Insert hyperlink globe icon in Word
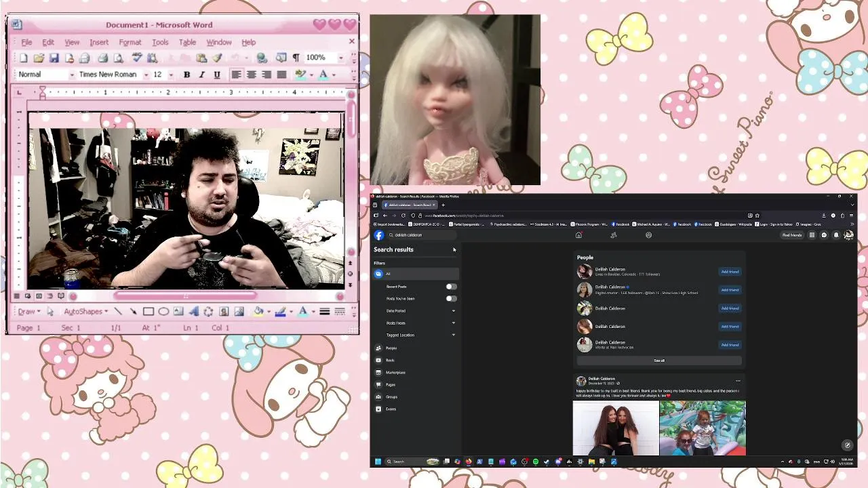Viewport: 868px width, 488px height. tap(262, 58)
